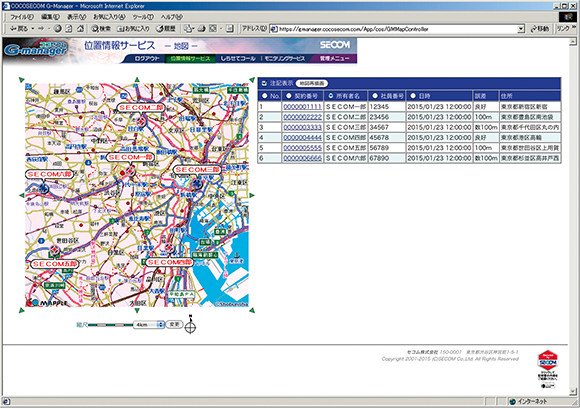580x408 pixels.
Task: Click the 縮尺 scale bar below map
Action: [110, 325]
